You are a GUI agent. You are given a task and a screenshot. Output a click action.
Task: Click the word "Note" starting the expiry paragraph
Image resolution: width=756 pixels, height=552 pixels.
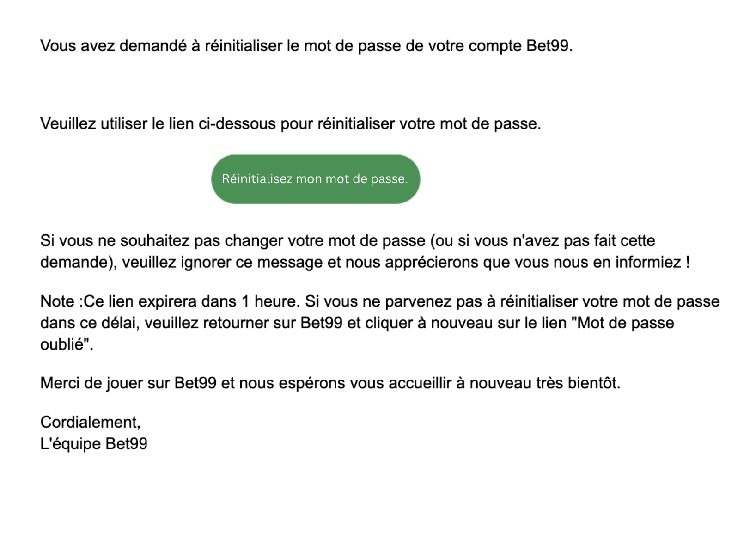(57, 301)
